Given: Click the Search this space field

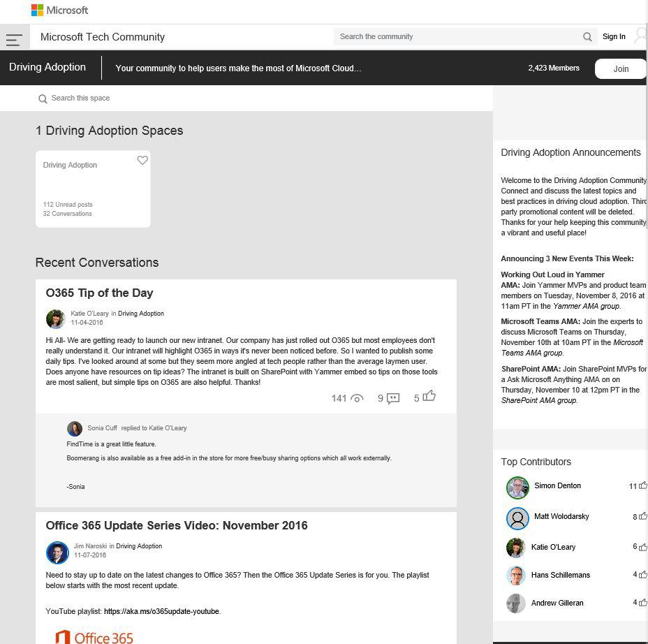Looking at the screenshot, I should click(x=80, y=98).
